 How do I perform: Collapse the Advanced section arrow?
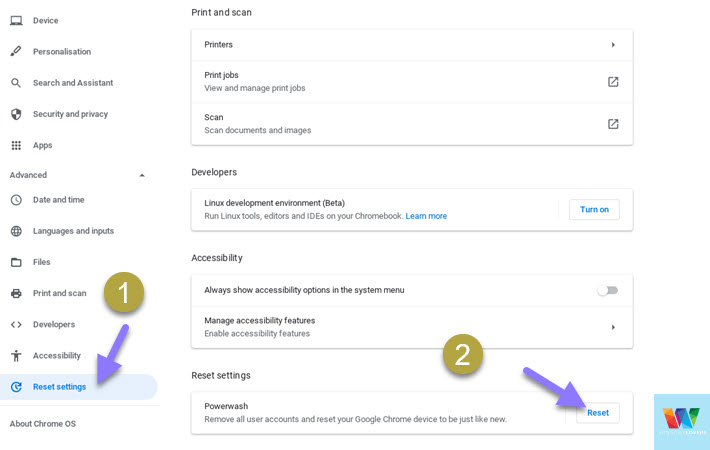142,175
